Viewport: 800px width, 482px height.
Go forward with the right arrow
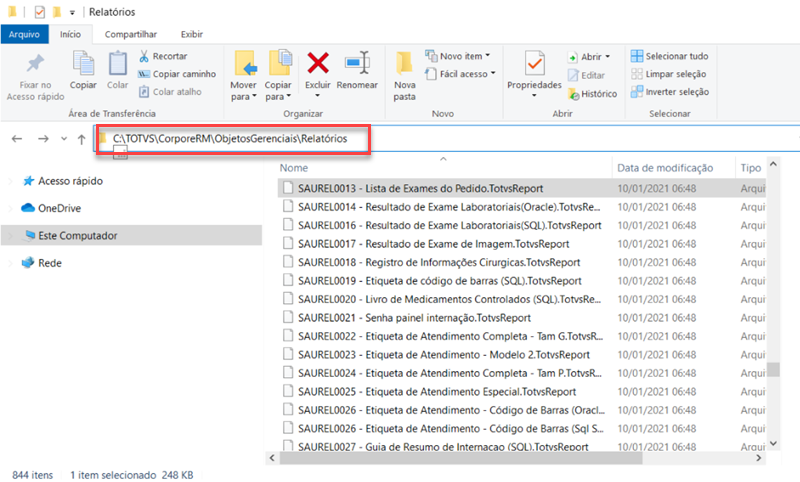click(x=43, y=139)
